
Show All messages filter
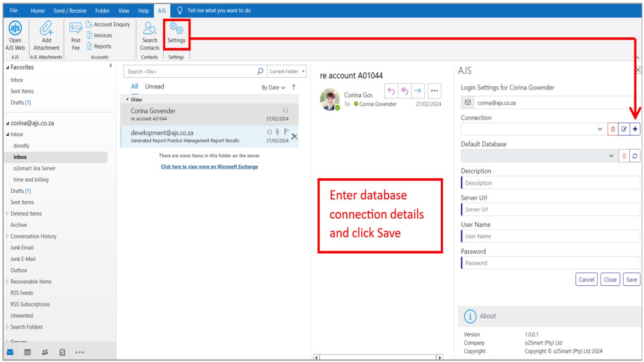pyautogui.click(x=134, y=86)
